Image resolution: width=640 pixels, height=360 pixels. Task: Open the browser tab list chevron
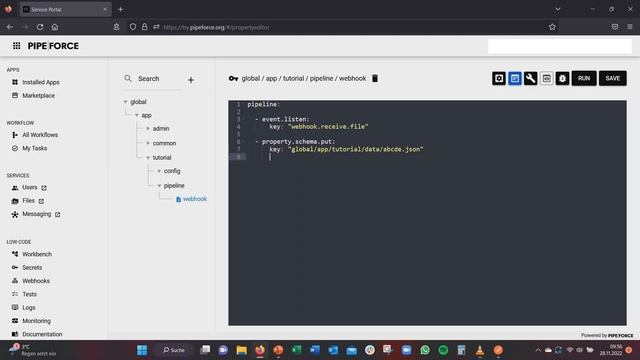pyautogui.click(x=558, y=9)
